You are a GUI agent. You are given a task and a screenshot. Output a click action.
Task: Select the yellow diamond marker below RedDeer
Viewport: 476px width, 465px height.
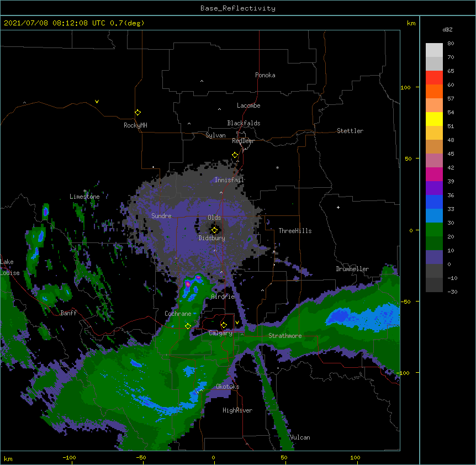pos(235,155)
